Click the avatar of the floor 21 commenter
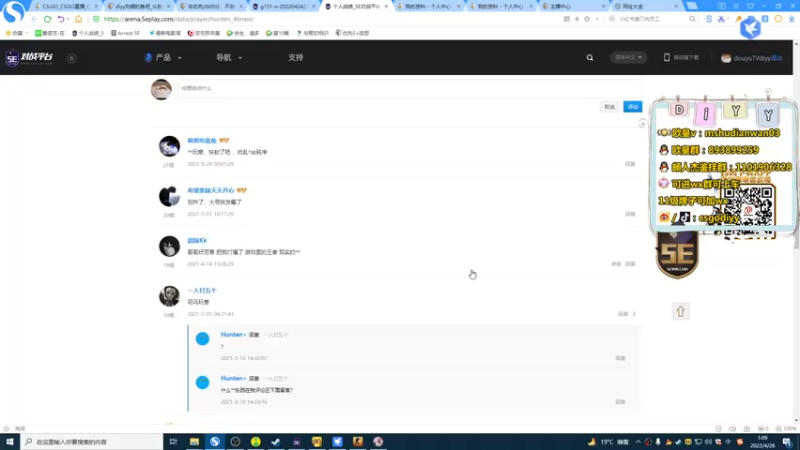This screenshot has width=800, height=450. coord(169,146)
